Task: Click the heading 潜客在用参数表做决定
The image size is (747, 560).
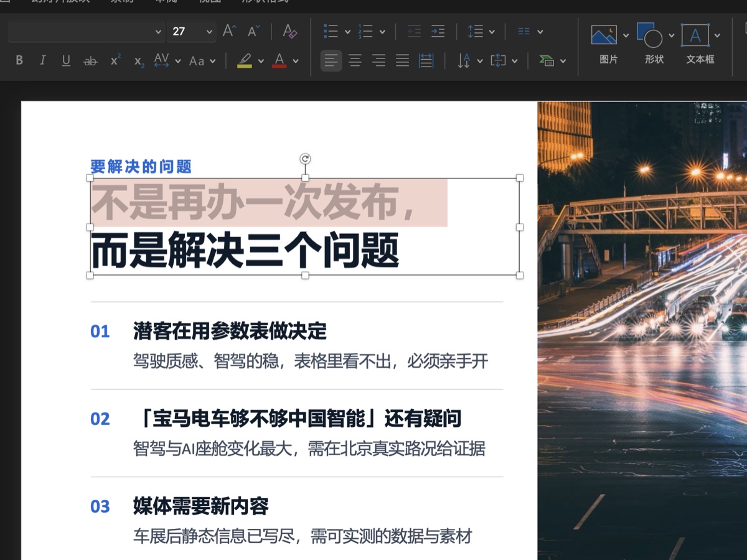Action: (230, 331)
